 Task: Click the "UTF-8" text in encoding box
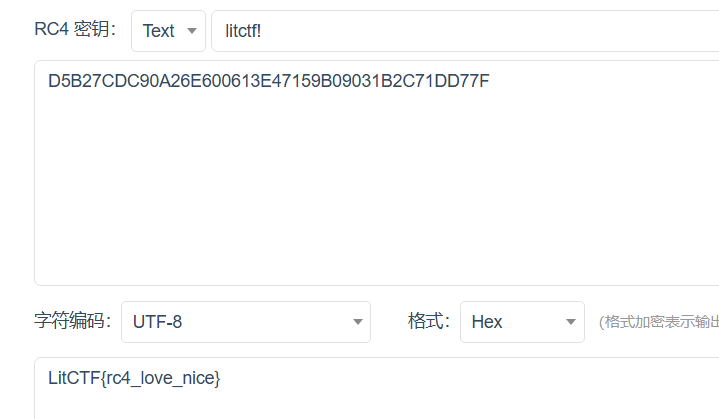click(158, 322)
